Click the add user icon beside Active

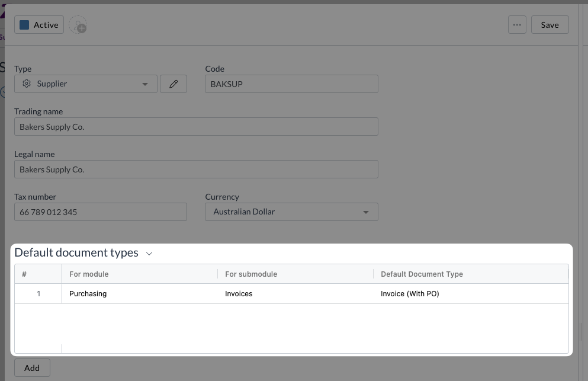coord(78,25)
